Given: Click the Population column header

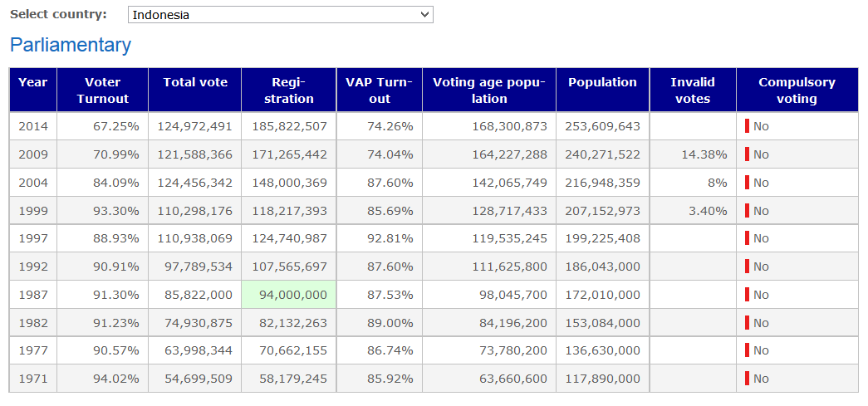Looking at the screenshot, I should pyautogui.click(x=602, y=82).
